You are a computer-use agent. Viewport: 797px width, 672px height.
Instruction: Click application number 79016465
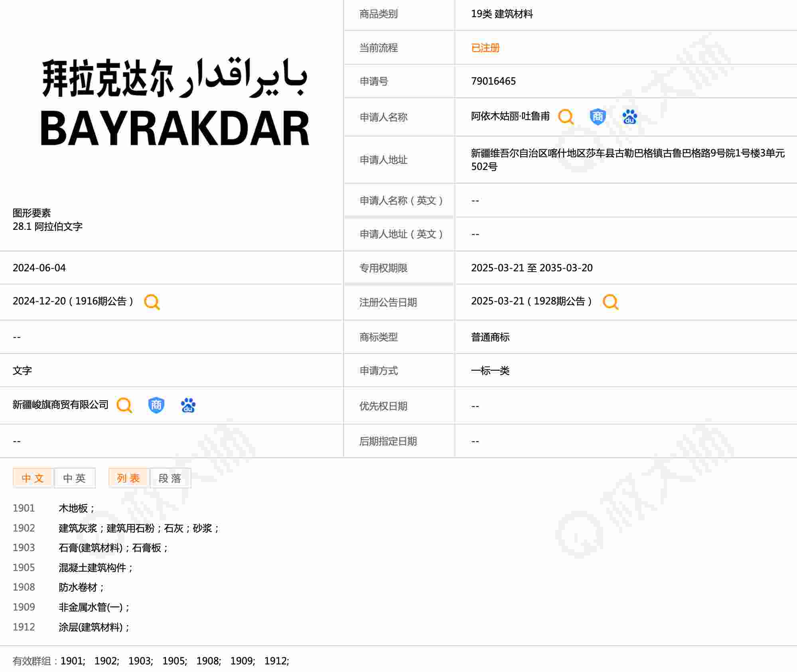tap(493, 81)
